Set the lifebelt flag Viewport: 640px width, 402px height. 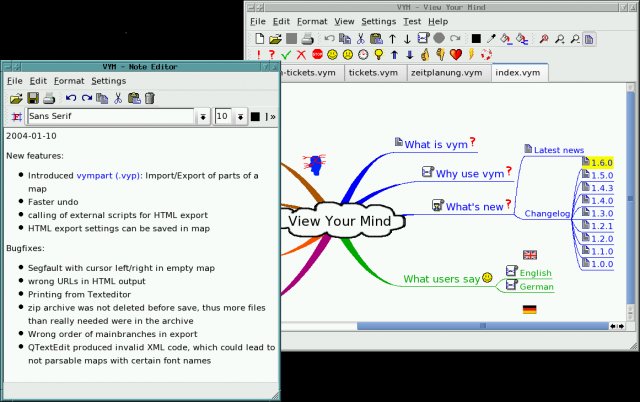click(486, 54)
